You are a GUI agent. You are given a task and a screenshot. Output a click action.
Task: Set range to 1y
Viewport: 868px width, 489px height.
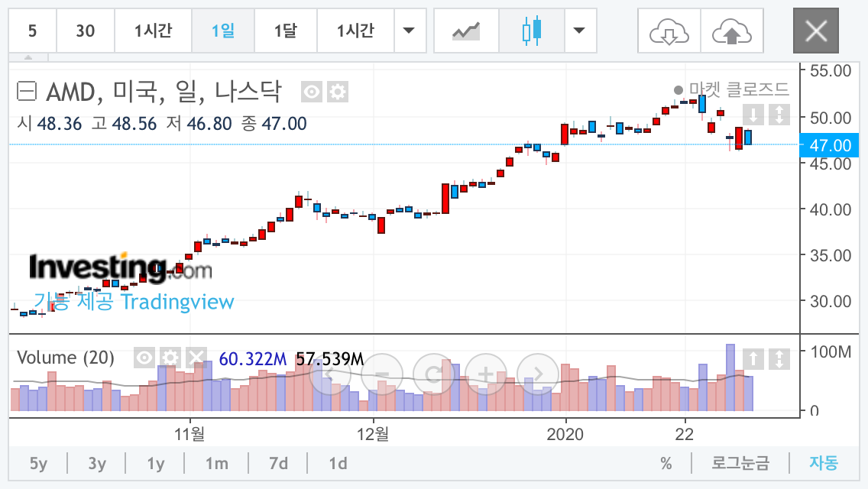pos(156,463)
